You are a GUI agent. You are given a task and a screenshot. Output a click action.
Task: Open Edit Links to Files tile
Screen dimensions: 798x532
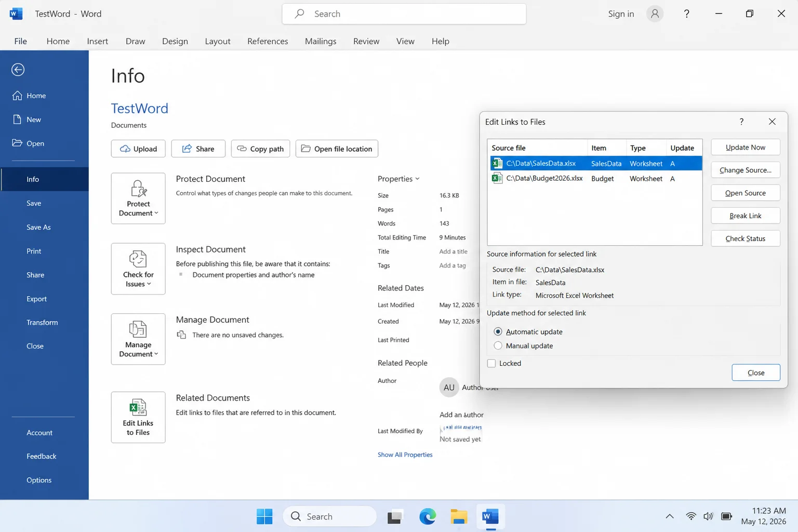click(138, 417)
